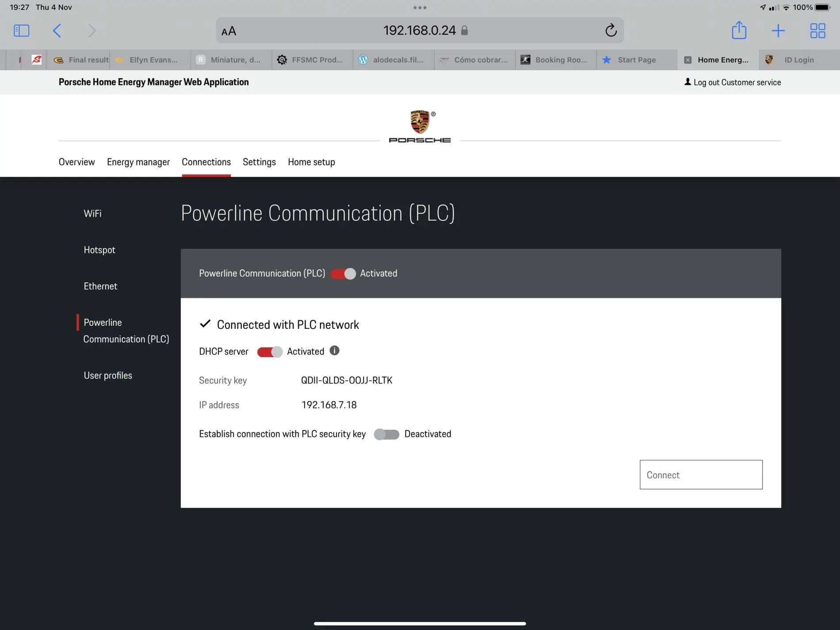Viewport: 840px width, 630px height.
Task: Select WiFi in the side menu
Action: point(92,214)
